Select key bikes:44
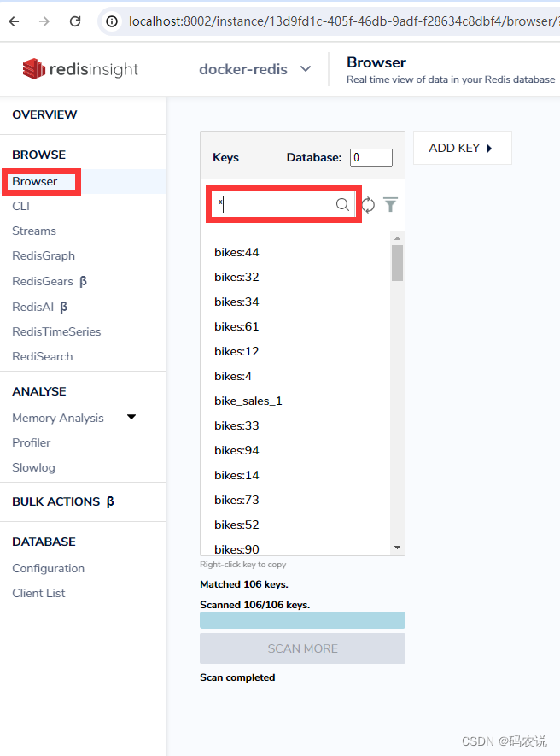This screenshot has height=756, width=560. [236, 252]
